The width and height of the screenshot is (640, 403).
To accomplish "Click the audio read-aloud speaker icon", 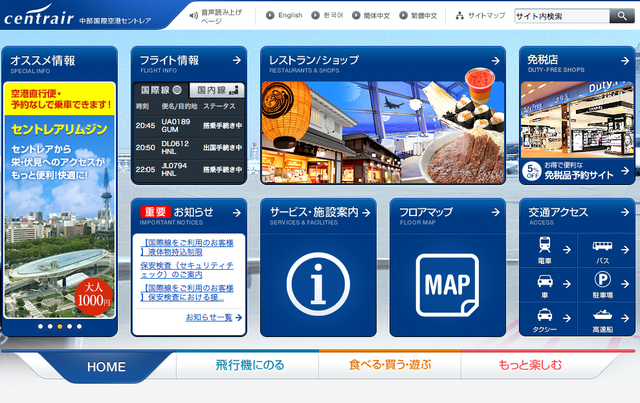I will [193, 16].
